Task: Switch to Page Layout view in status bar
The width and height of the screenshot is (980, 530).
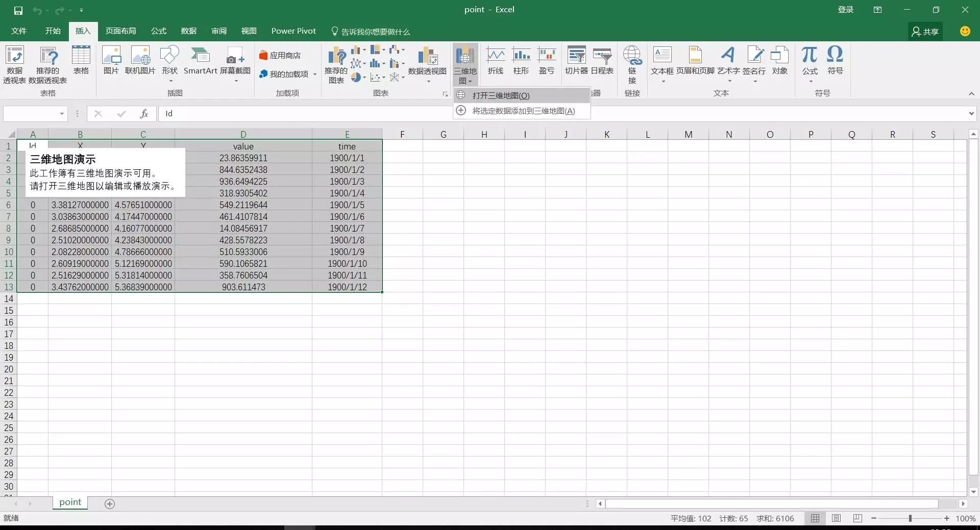Action: click(x=836, y=518)
